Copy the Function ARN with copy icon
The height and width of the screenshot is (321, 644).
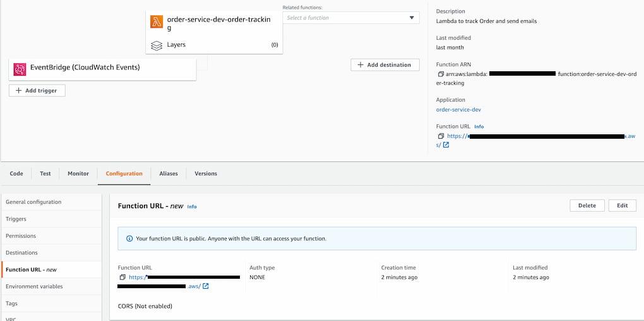tap(441, 74)
